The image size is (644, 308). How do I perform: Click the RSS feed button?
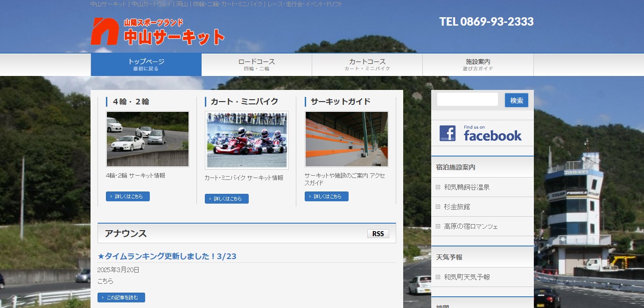378,234
